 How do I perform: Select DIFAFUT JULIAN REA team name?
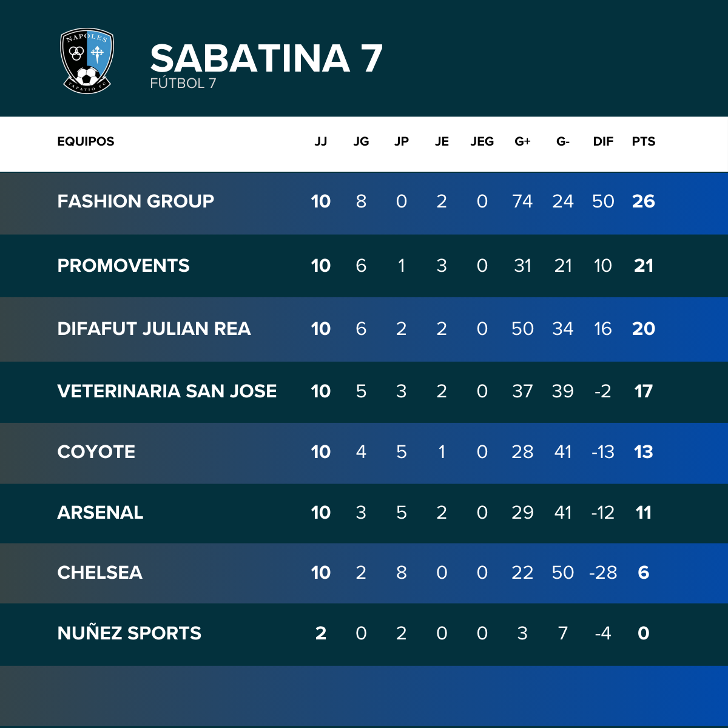point(154,329)
